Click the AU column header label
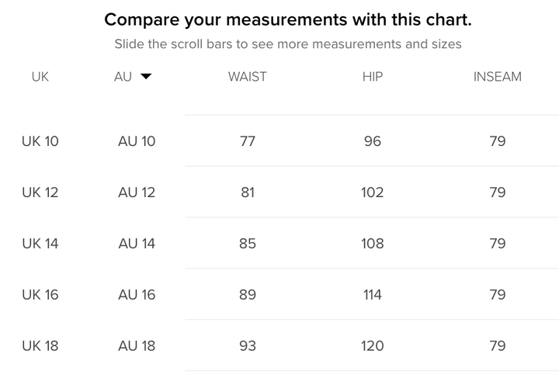559x392 pixels. 123,77
